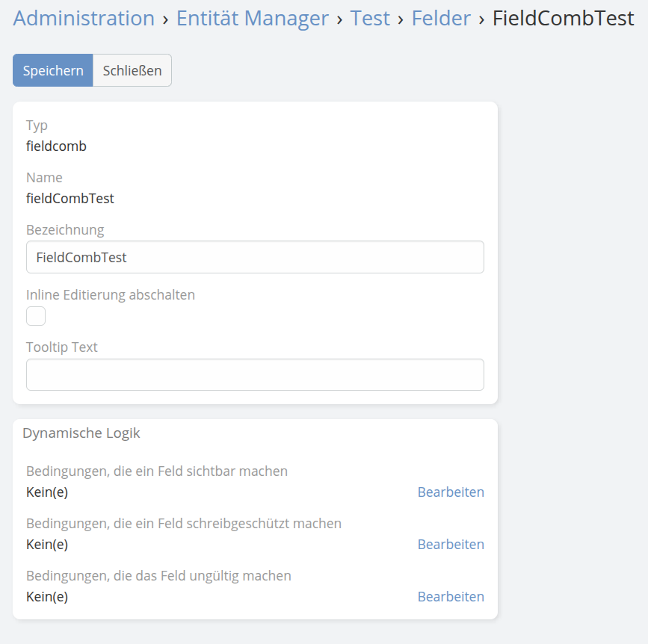Screen dimensions: 648x644
Task: Return to the Felder list breadcrumb
Action: (x=441, y=18)
